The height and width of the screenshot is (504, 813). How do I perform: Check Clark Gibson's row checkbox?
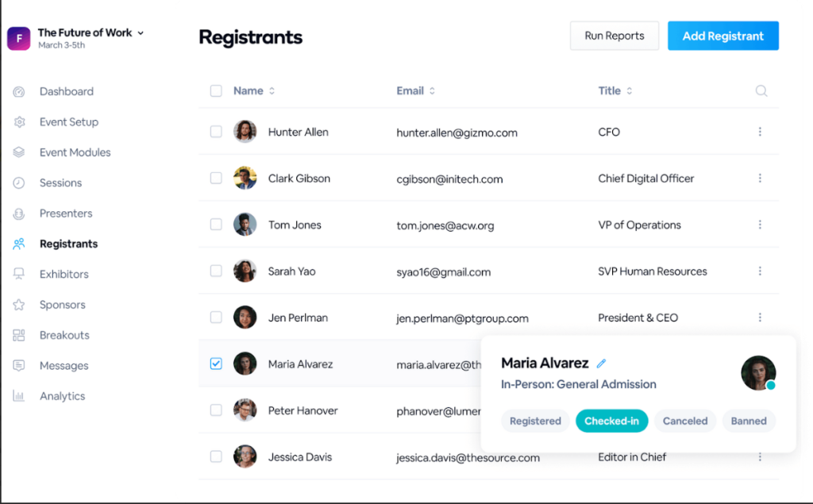tap(216, 178)
